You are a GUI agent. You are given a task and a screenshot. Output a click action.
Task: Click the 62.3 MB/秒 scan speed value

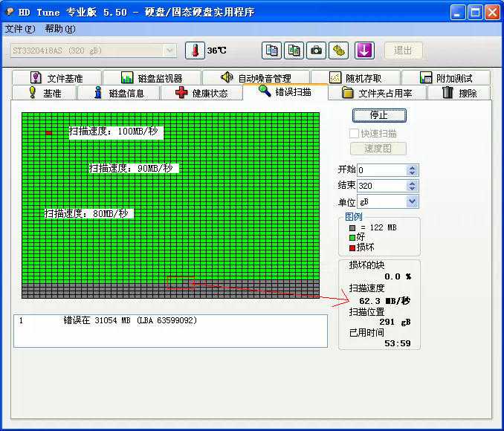click(x=384, y=301)
